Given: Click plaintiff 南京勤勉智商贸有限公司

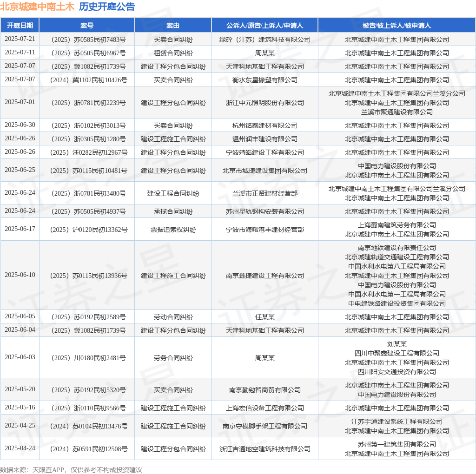Looking at the screenshot, I should click(264, 390).
